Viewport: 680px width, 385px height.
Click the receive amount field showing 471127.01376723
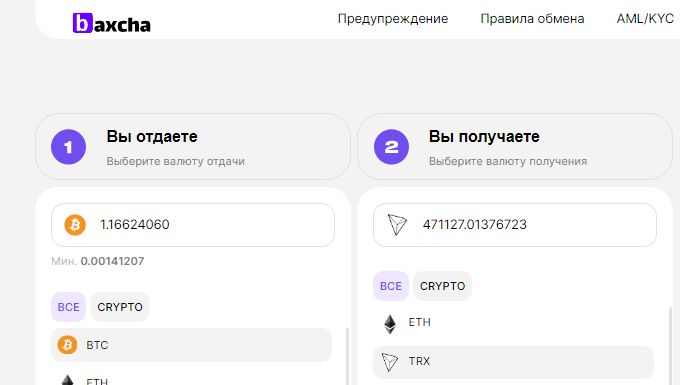tap(515, 225)
